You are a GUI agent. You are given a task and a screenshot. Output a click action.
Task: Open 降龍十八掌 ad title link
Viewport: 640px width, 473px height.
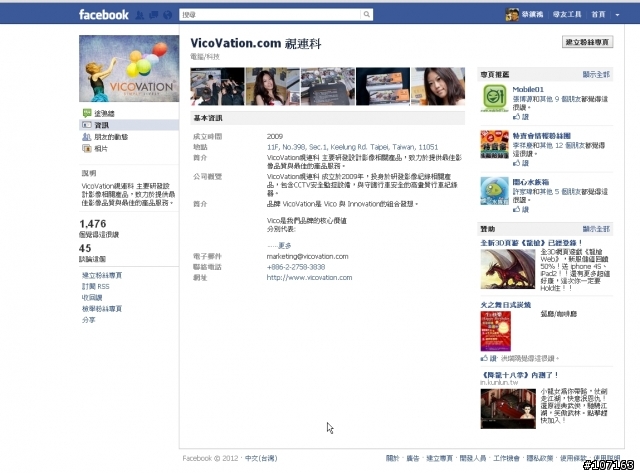point(519,375)
